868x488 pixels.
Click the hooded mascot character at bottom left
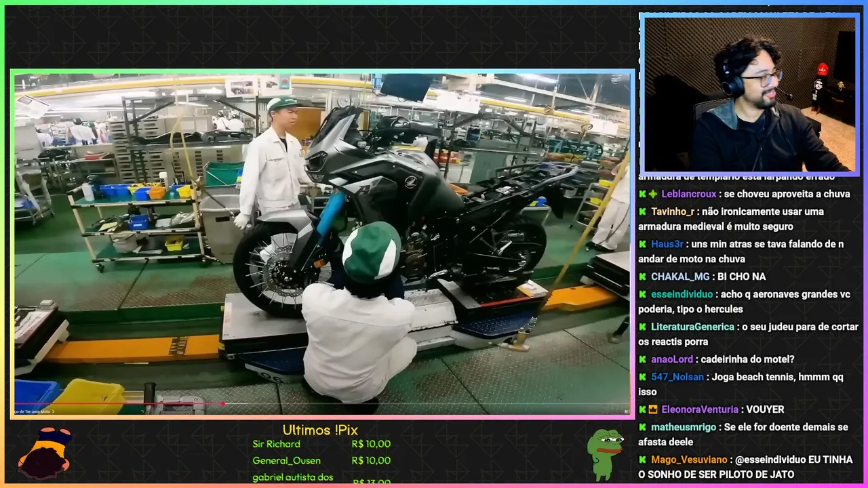point(45,453)
